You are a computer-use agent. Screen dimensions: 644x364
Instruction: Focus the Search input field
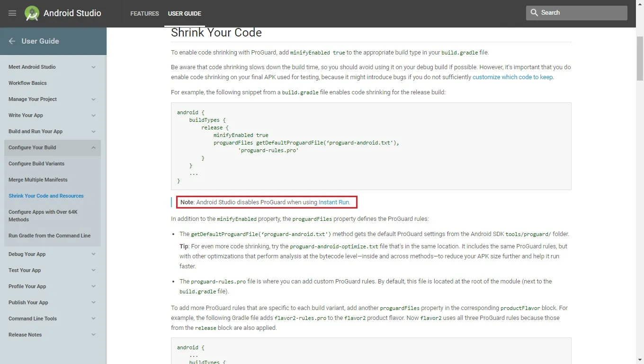577,13
